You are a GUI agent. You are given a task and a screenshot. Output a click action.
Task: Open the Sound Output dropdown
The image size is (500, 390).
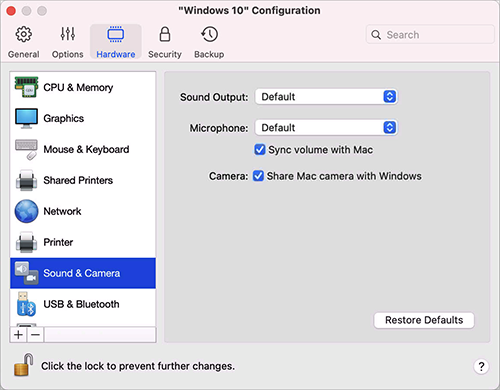coord(326,97)
